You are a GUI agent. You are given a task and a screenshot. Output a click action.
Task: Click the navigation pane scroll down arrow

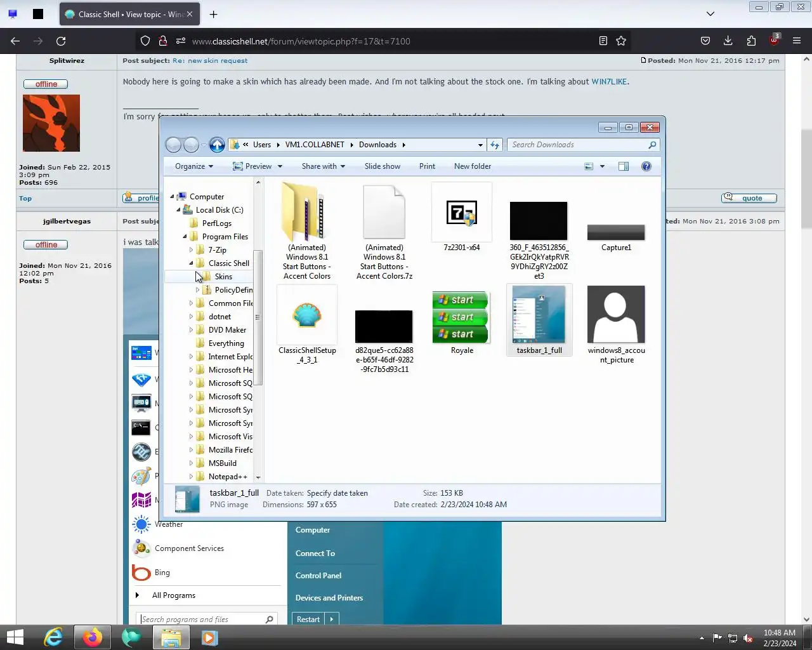coord(258,477)
